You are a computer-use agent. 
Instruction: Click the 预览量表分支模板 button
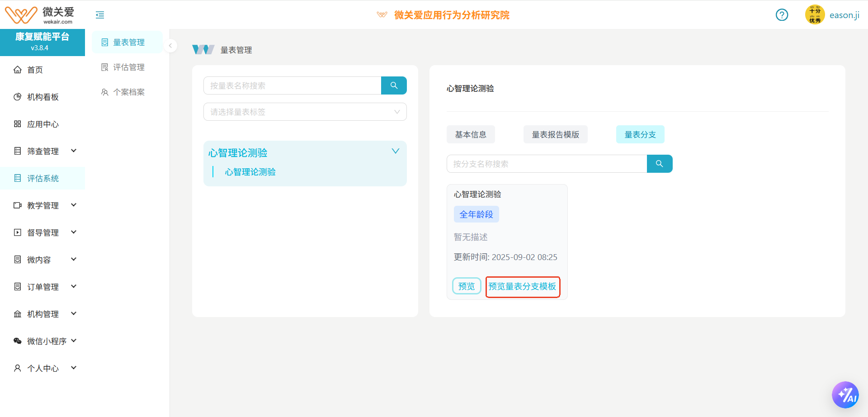[522, 287]
